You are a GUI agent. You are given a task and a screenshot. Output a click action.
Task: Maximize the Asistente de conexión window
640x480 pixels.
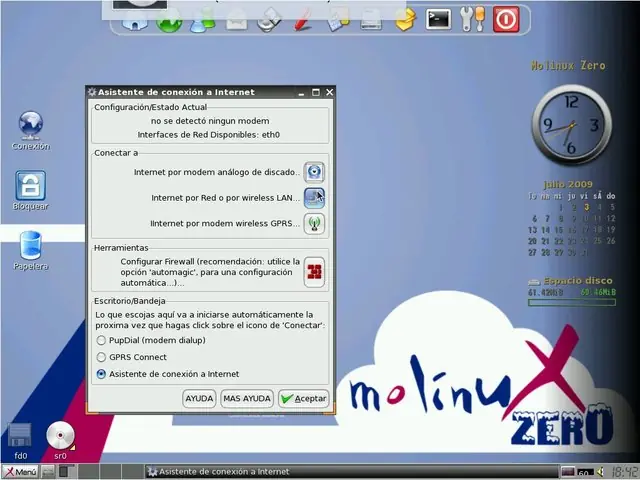pos(316,92)
